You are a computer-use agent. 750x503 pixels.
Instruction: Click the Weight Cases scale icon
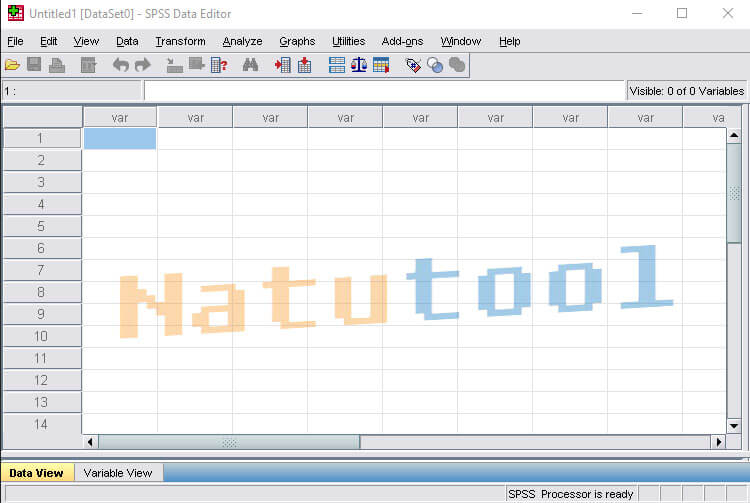point(358,65)
